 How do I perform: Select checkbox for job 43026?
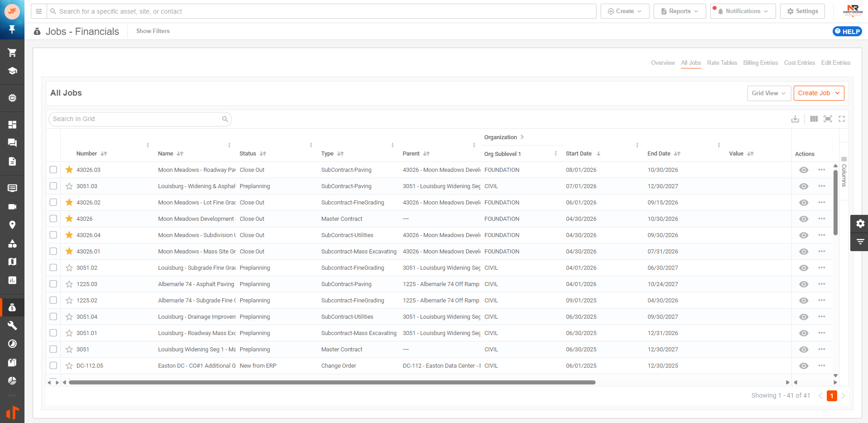coord(53,219)
